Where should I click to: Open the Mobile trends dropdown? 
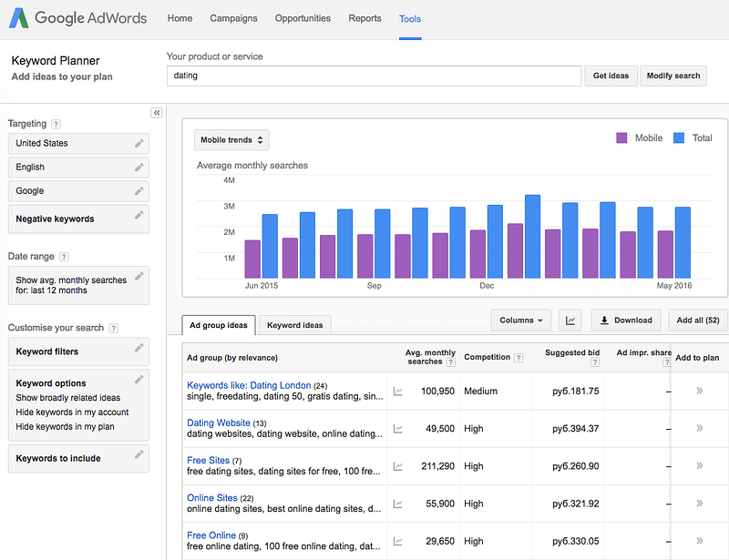click(231, 140)
